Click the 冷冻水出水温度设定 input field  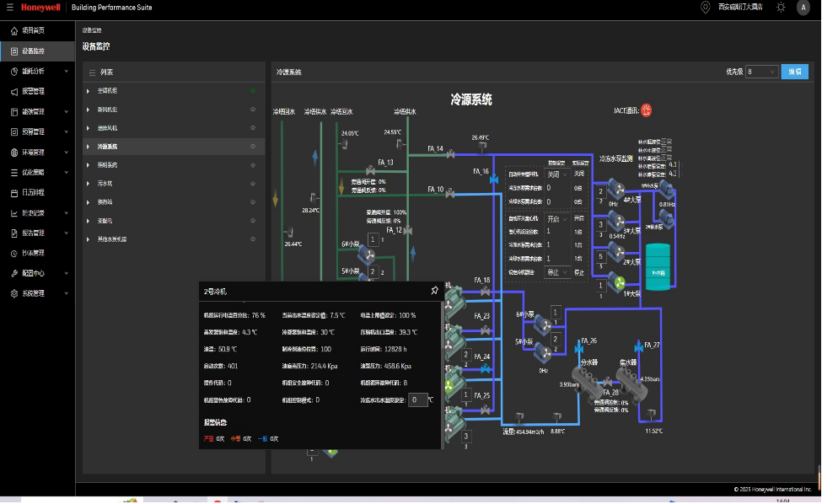pyautogui.click(x=417, y=400)
